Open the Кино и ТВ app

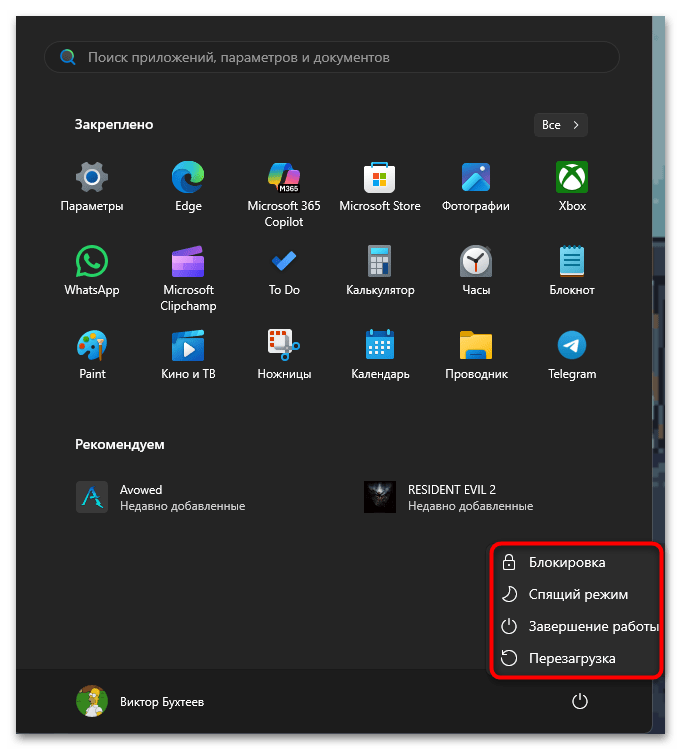tap(188, 355)
